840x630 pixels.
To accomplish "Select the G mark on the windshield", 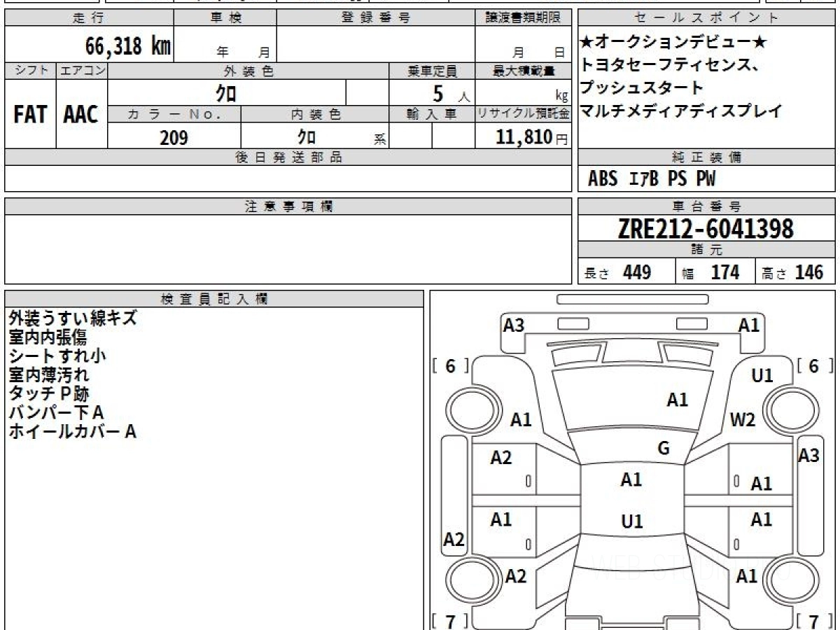I will click(663, 449).
